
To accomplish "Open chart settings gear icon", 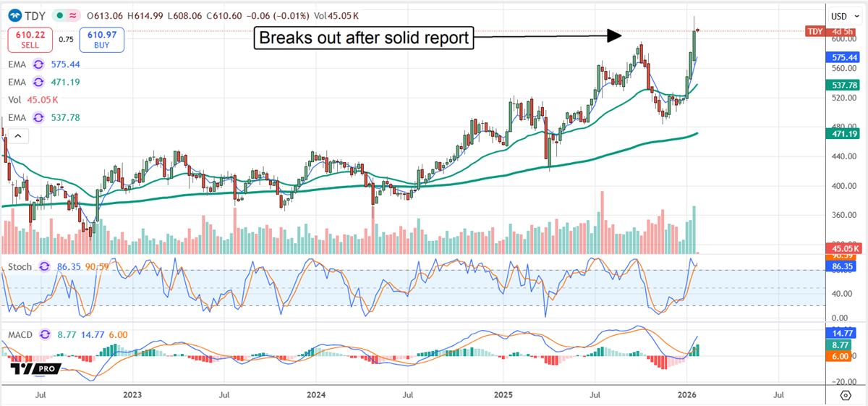I will click(845, 395).
